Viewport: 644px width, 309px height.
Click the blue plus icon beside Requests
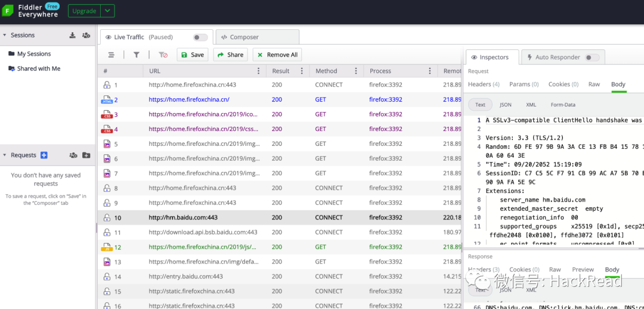[x=44, y=155]
